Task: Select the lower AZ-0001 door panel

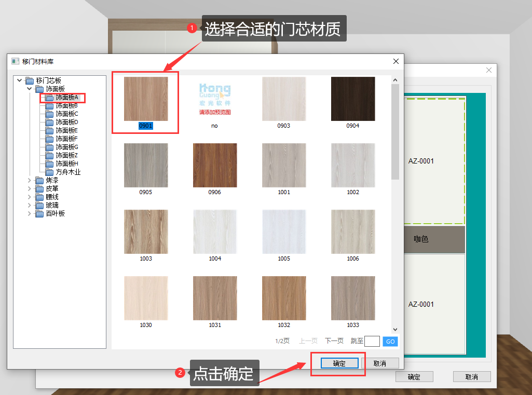Action: click(x=434, y=304)
